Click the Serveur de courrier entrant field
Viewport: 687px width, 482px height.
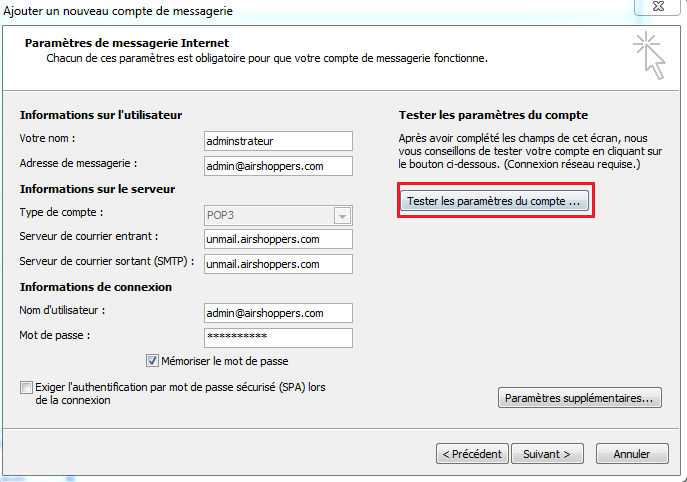coord(278,239)
